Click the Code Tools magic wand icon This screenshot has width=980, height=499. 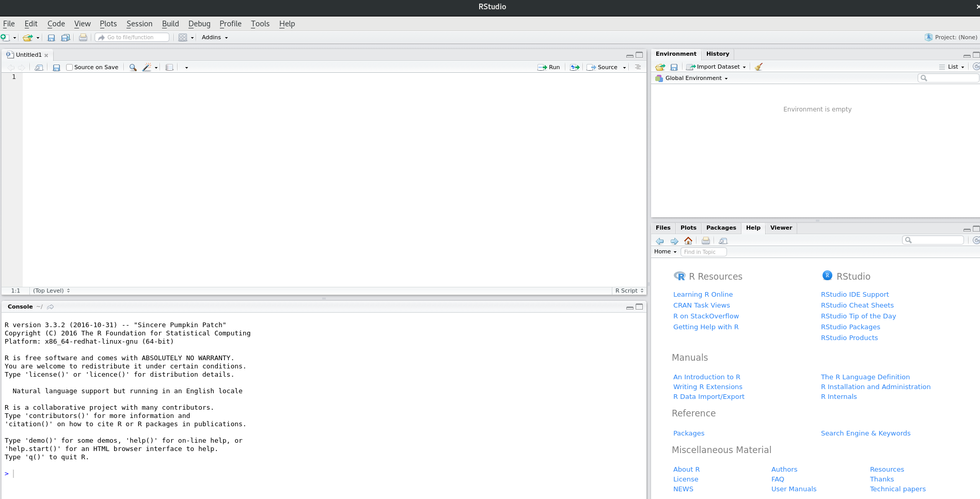click(x=147, y=68)
